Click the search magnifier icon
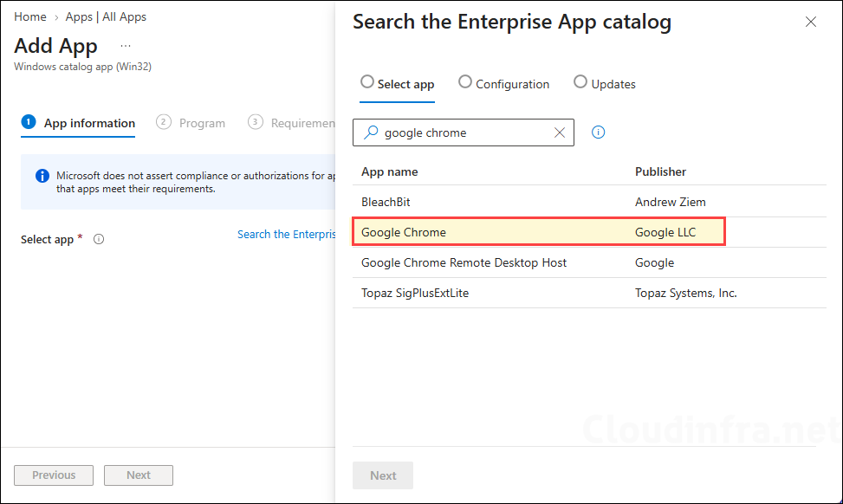The image size is (843, 504). [371, 132]
